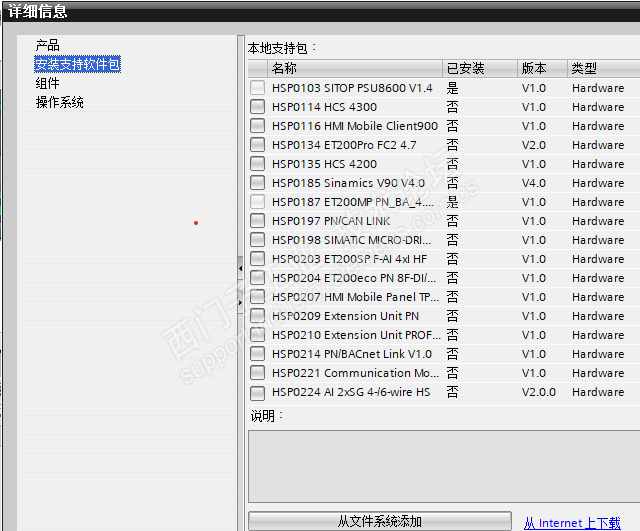Select the row name HSP0221 Communication Mo
Viewport: 640px width, 531px height.
click(356, 373)
